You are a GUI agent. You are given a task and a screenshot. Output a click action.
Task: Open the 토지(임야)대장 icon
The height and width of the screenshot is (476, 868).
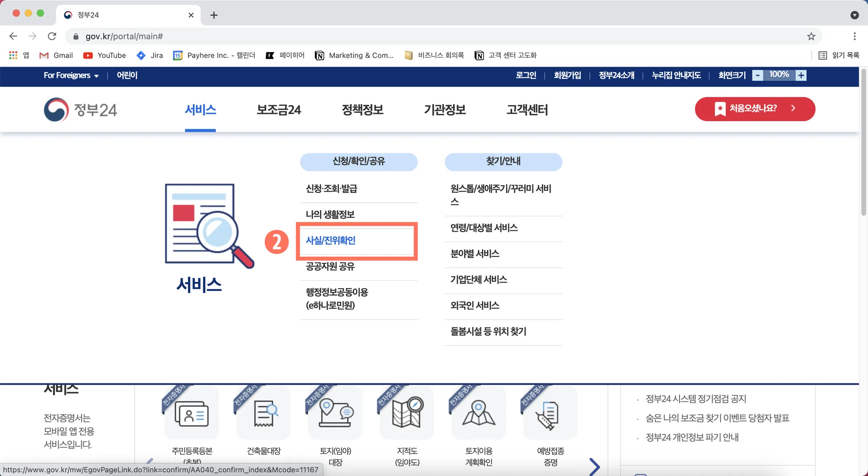click(x=335, y=414)
